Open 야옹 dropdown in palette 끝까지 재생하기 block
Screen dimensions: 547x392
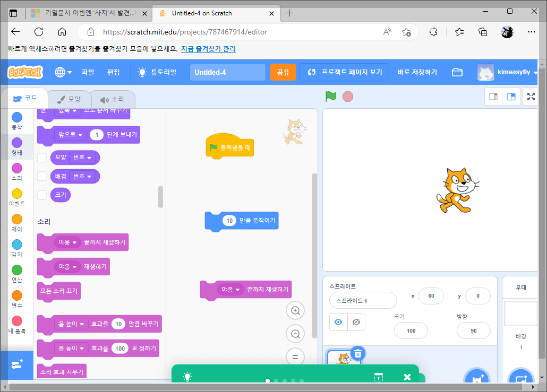(67, 242)
